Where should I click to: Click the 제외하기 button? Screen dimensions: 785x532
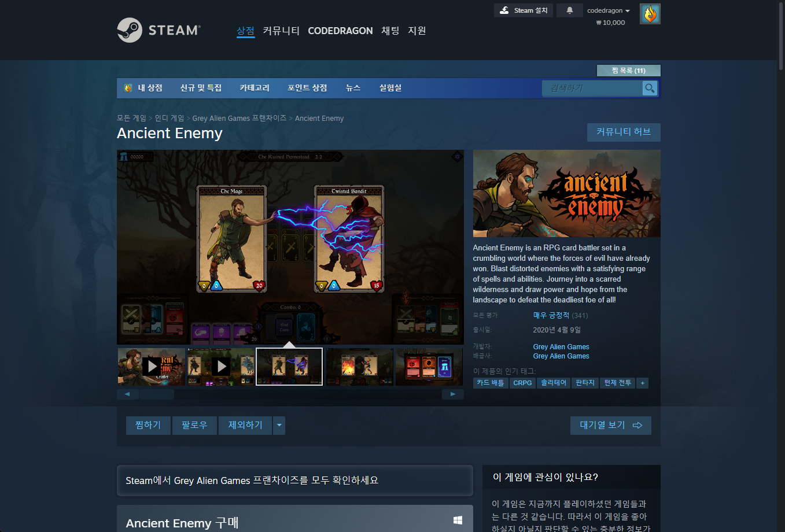click(245, 425)
